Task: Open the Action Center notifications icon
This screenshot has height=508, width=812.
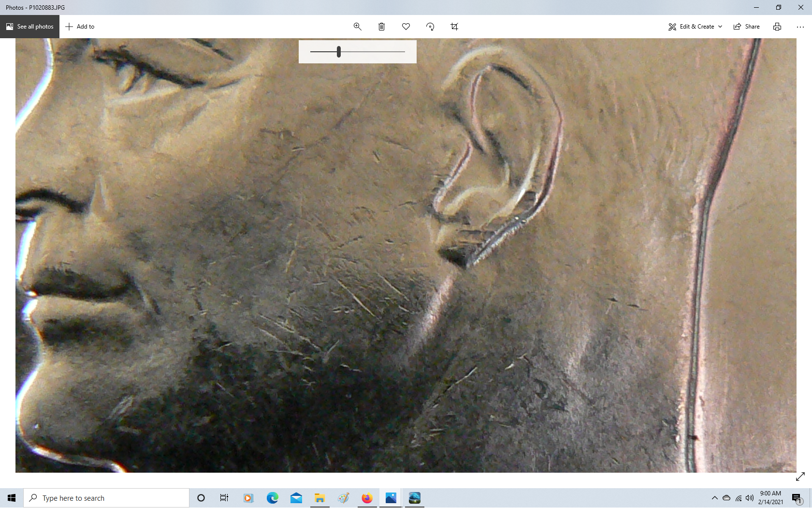Action: (x=797, y=498)
